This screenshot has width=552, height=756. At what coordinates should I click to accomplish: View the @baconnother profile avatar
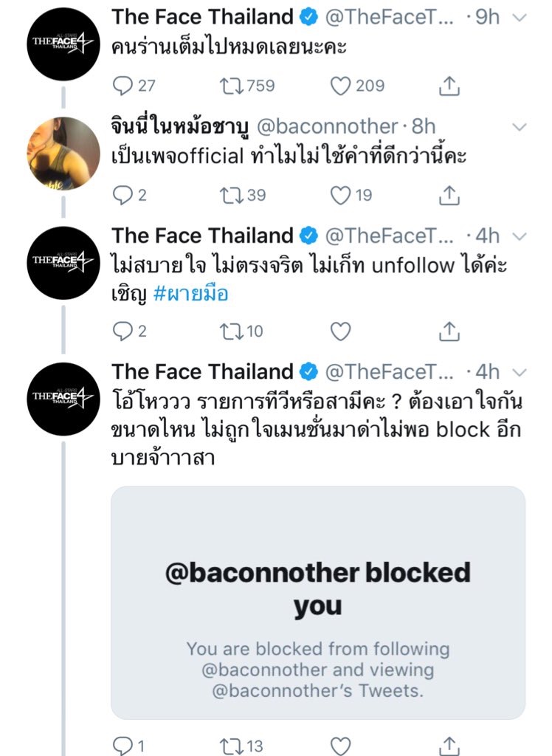click(63, 154)
